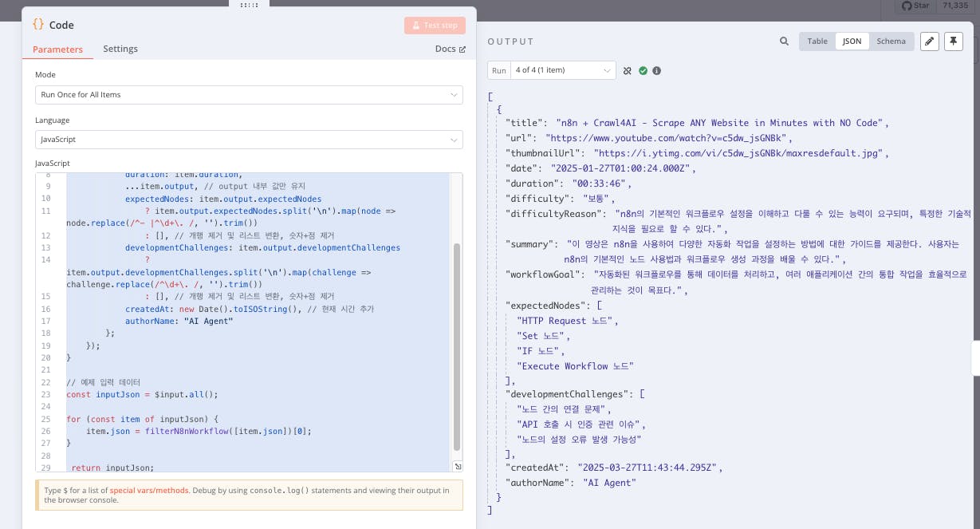Image resolution: width=980 pixels, height=529 pixels.
Task: Click the special vars/methods link
Action: pos(149,490)
